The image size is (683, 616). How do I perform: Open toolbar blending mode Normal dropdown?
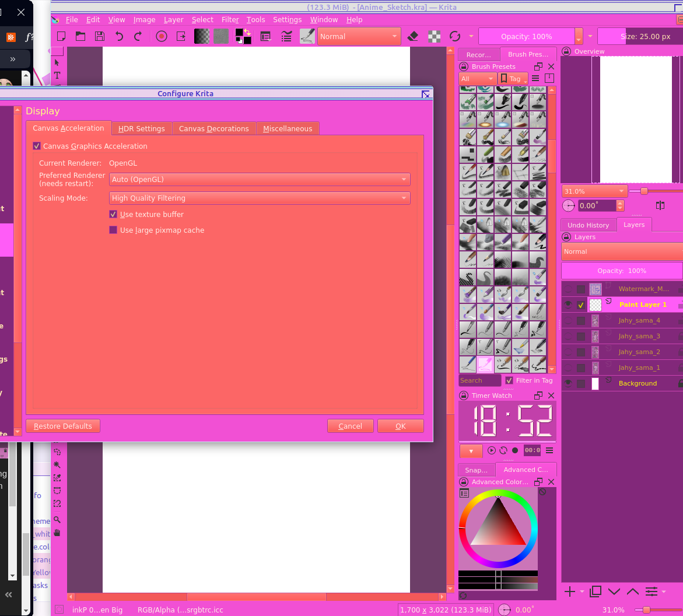359,37
